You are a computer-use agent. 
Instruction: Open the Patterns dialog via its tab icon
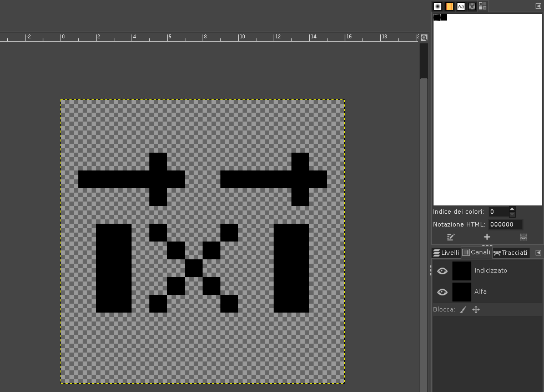point(449,6)
